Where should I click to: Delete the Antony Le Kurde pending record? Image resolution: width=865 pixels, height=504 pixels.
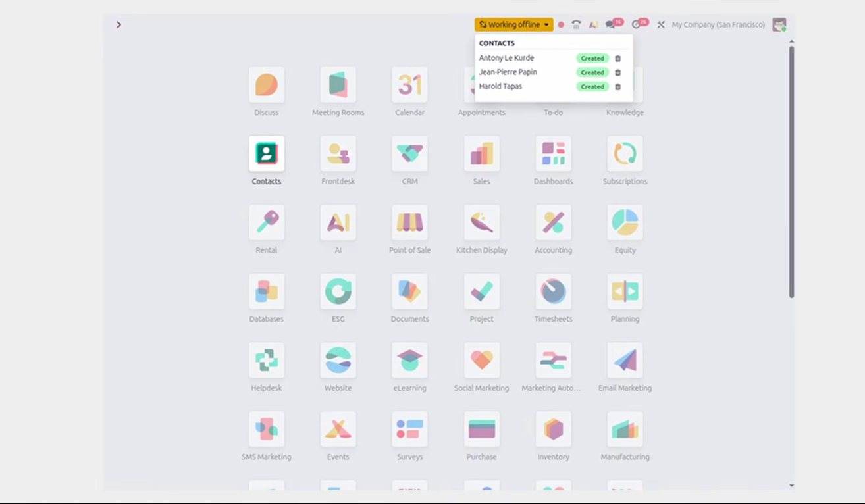click(x=617, y=59)
